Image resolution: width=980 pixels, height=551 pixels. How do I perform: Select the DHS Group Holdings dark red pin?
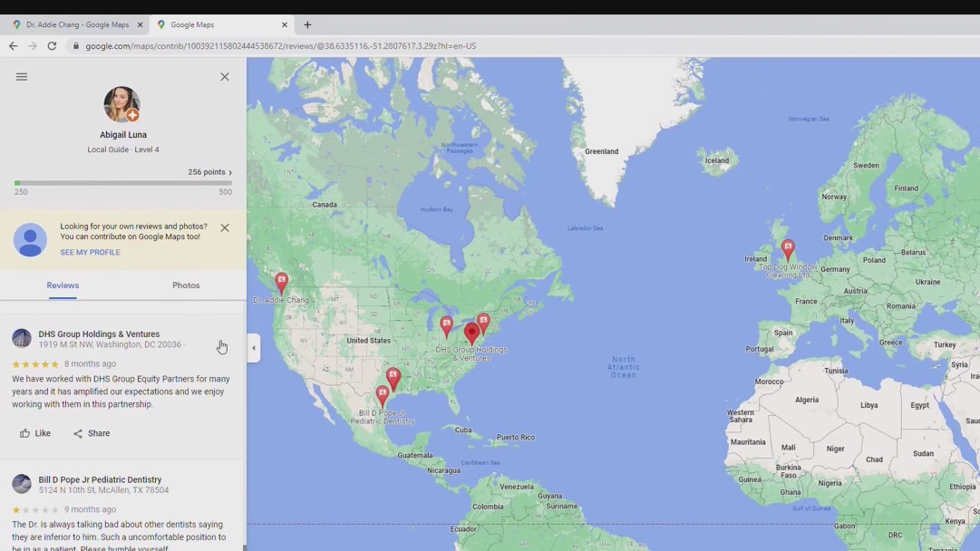[471, 333]
